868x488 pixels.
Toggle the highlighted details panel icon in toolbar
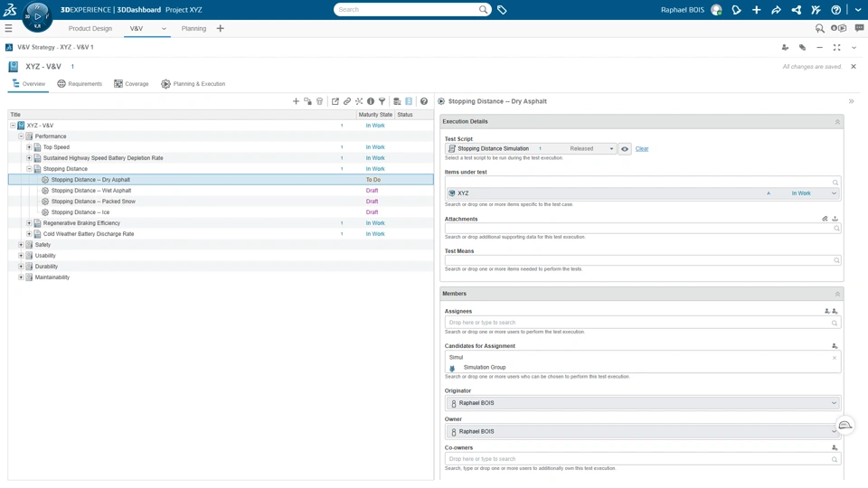click(409, 101)
